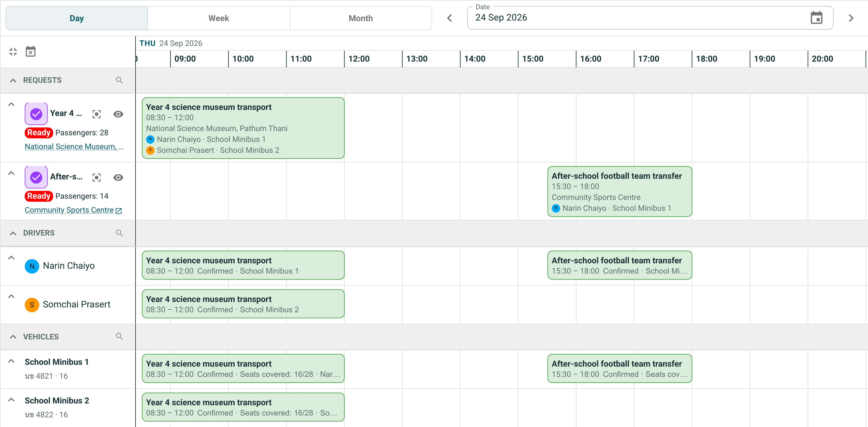The width and height of the screenshot is (868, 427).
Task: Switch to the Week view tab
Action: (x=219, y=18)
